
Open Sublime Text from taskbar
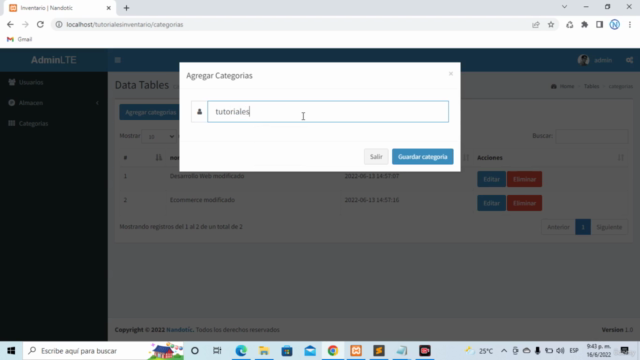[x=379, y=351]
